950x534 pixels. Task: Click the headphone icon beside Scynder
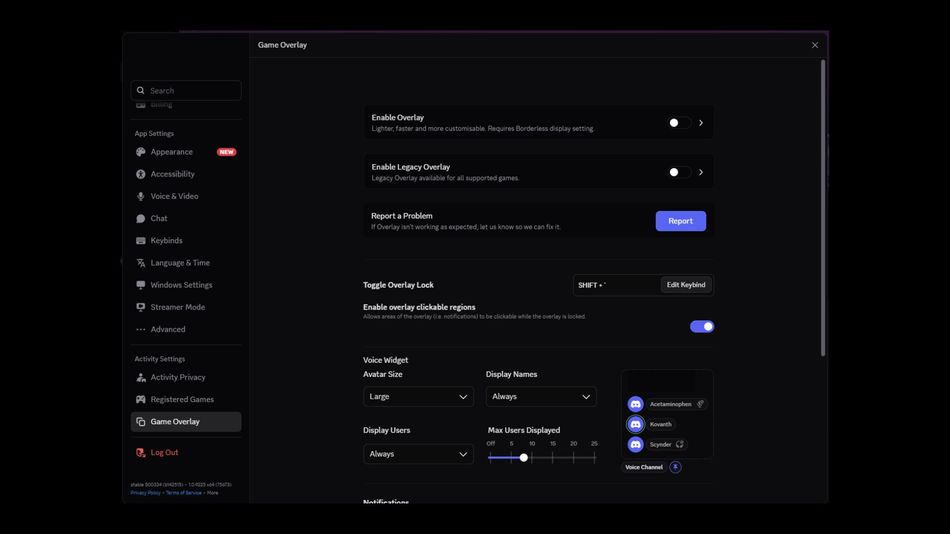click(x=680, y=444)
